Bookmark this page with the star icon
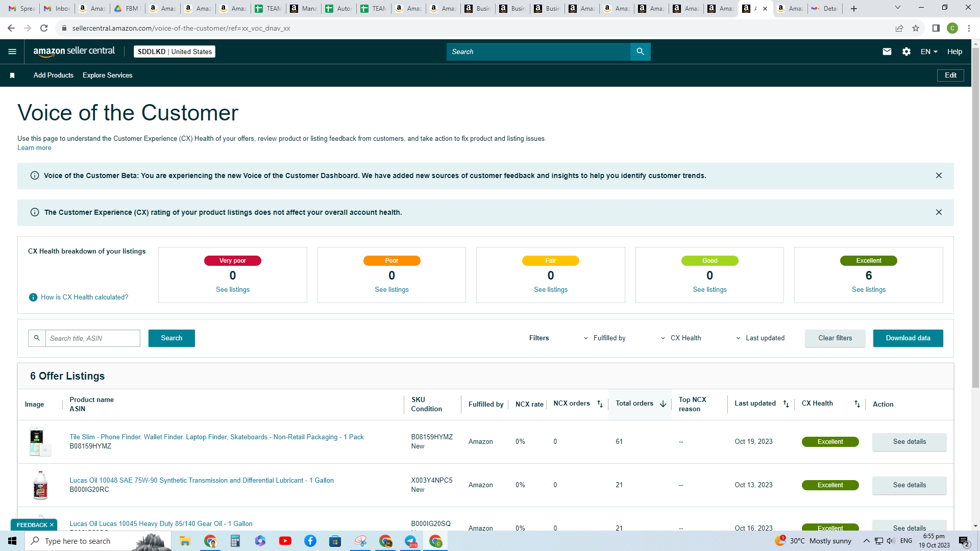Screen dimensions: 980x551 (x=916, y=28)
